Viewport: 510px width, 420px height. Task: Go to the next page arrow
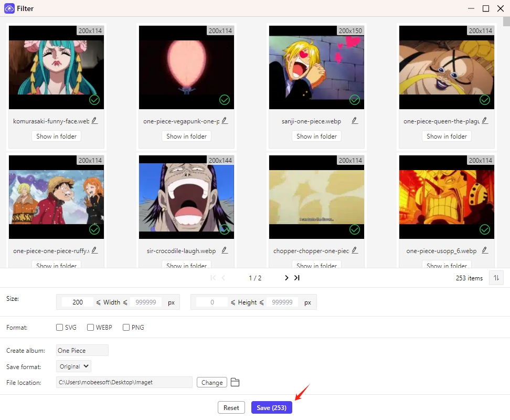pos(286,278)
